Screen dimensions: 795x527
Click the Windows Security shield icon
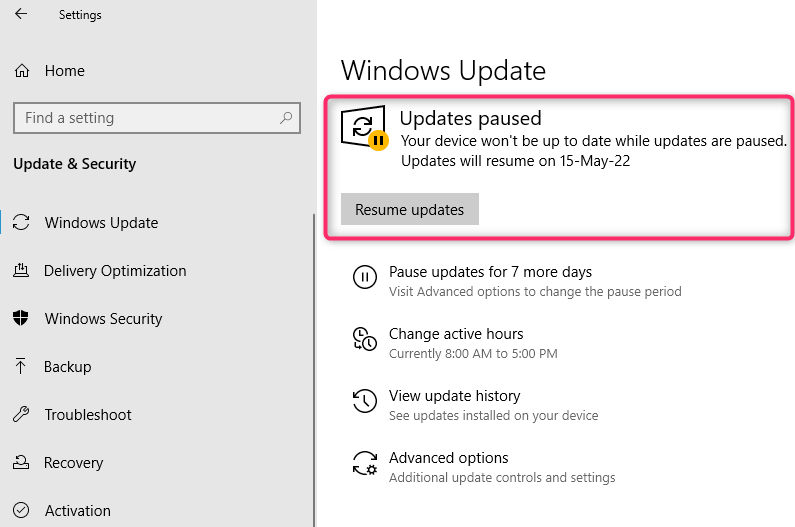coord(21,319)
